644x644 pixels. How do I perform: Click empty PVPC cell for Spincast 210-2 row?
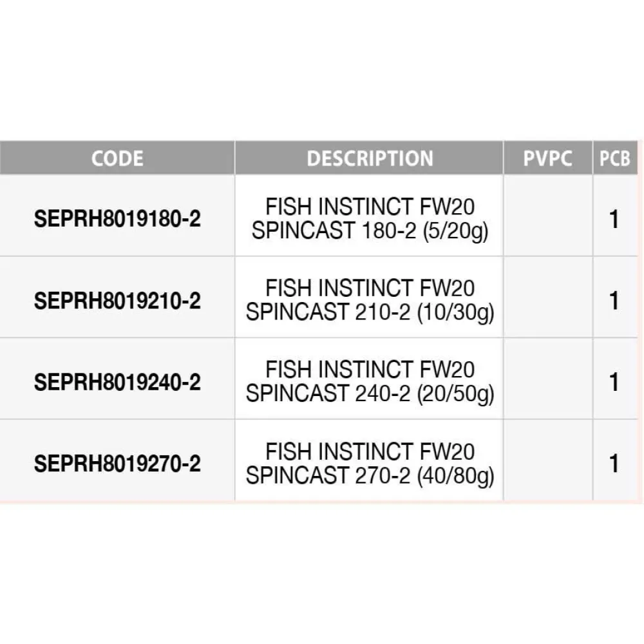tap(547, 301)
